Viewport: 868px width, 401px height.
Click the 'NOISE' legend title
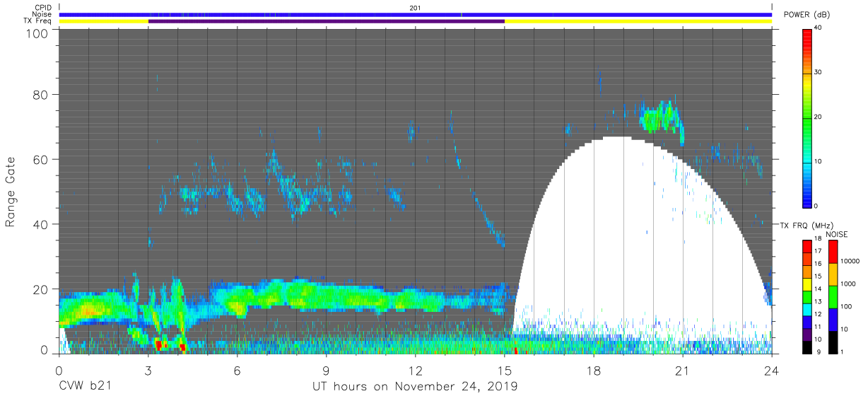coord(836,234)
